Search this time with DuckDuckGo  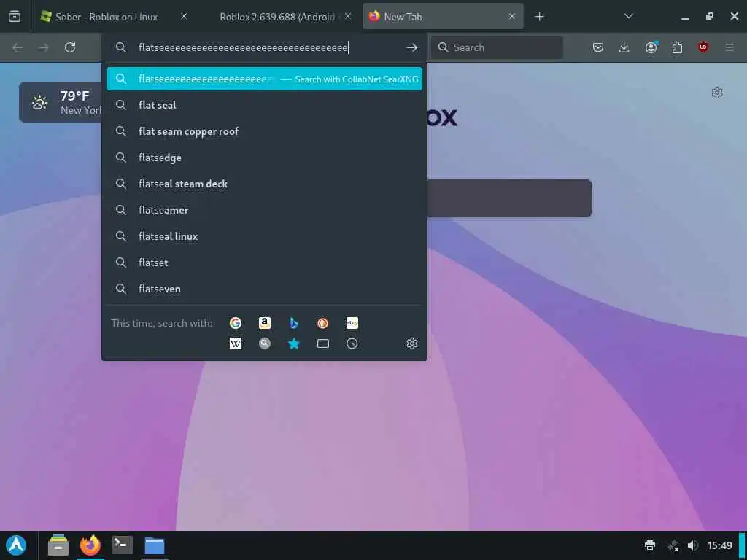[x=323, y=323]
